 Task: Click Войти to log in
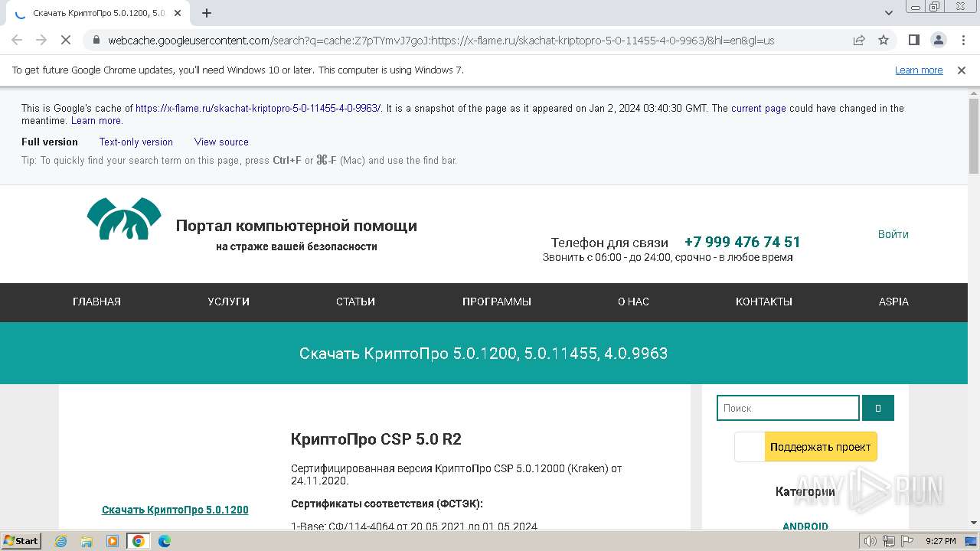coord(893,234)
